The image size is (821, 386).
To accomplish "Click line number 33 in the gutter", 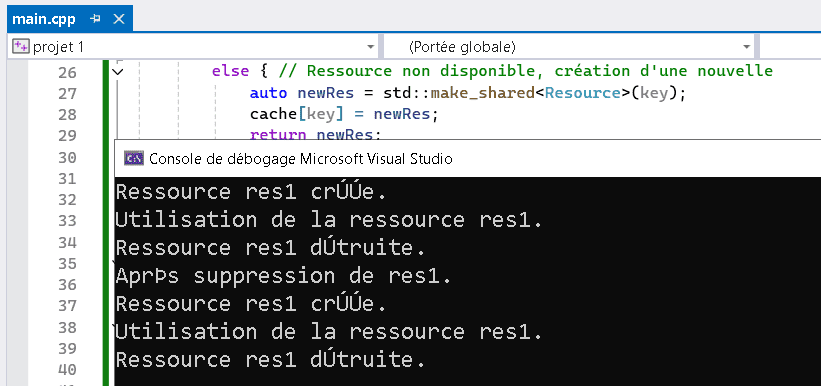I will tap(68, 221).
